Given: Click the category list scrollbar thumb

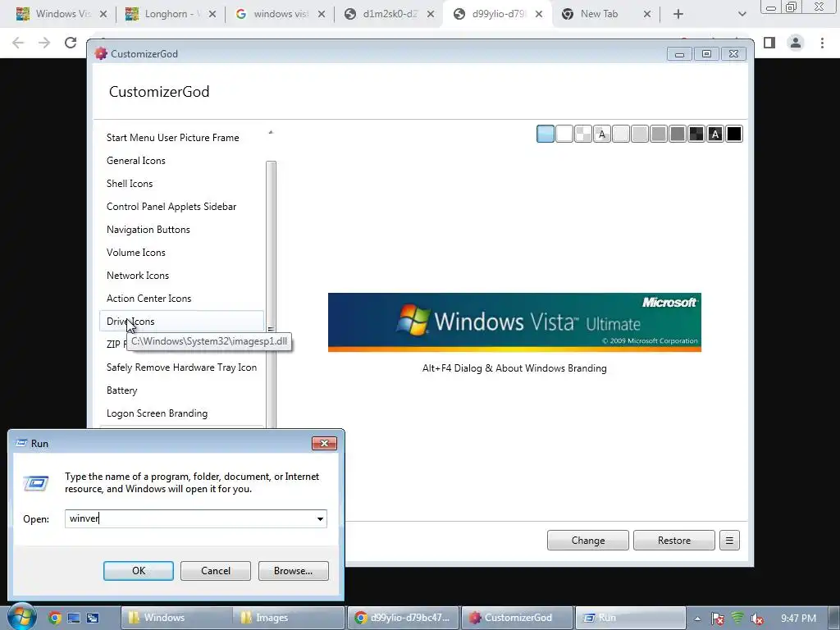Looking at the screenshot, I should [x=271, y=294].
